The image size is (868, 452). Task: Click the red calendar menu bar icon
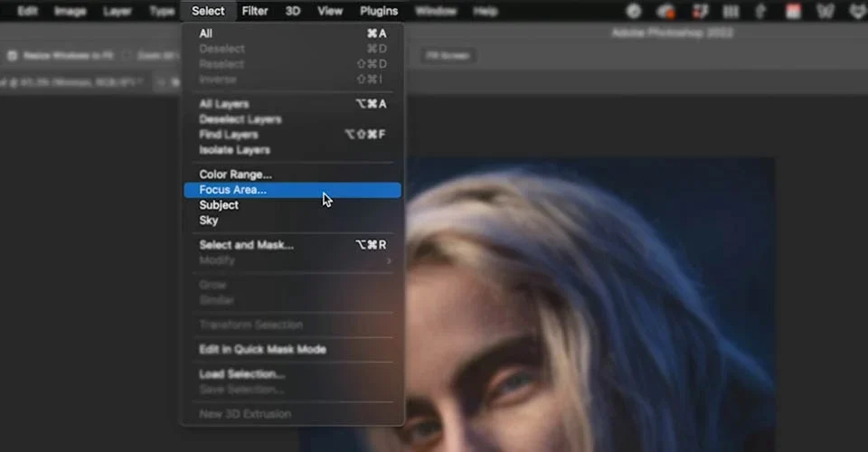(793, 11)
